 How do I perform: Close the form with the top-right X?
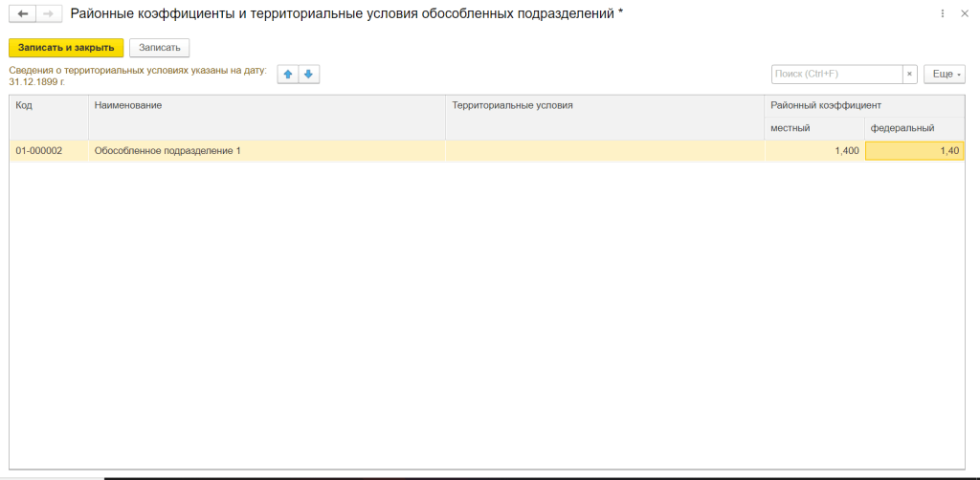pyautogui.click(x=964, y=14)
